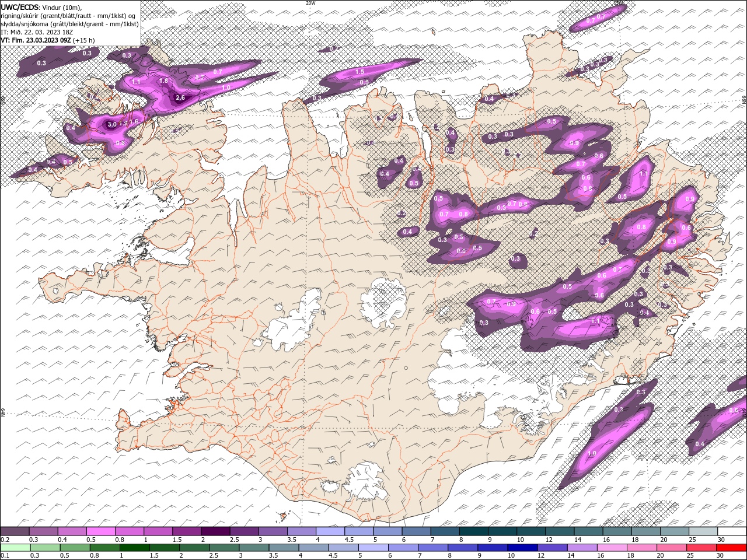Select the deep blue lower swatch labeled 10
The height and width of the screenshot is (560, 747).
522,548
